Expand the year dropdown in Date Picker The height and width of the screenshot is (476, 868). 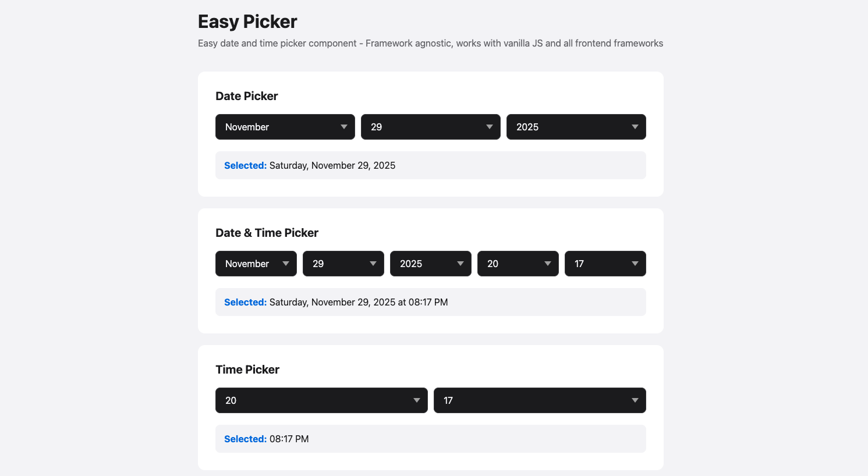(576, 127)
